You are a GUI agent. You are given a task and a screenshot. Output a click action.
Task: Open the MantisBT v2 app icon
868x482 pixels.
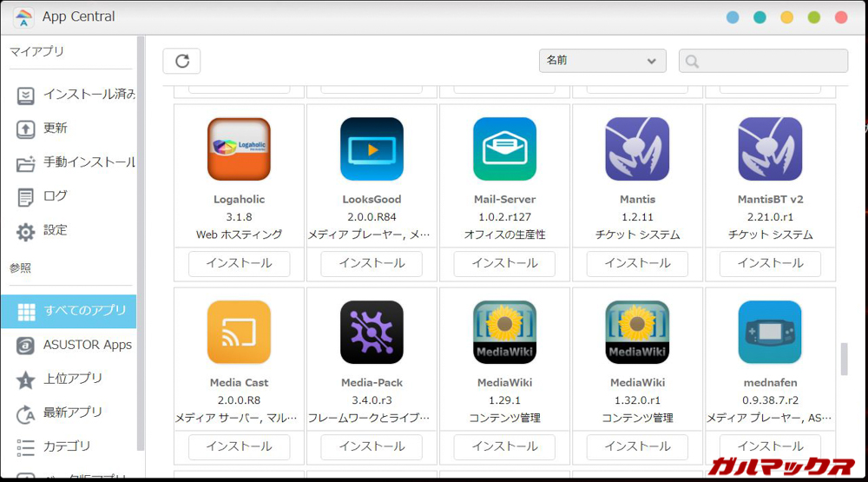[x=770, y=149]
